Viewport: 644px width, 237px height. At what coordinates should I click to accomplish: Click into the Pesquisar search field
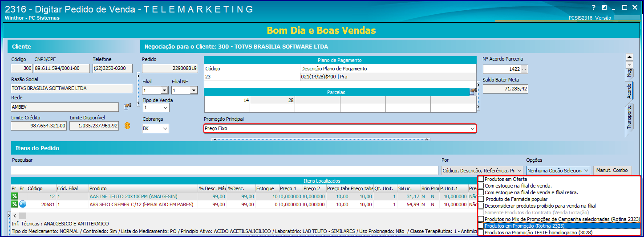pyautogui.click(x=224, y=170)
